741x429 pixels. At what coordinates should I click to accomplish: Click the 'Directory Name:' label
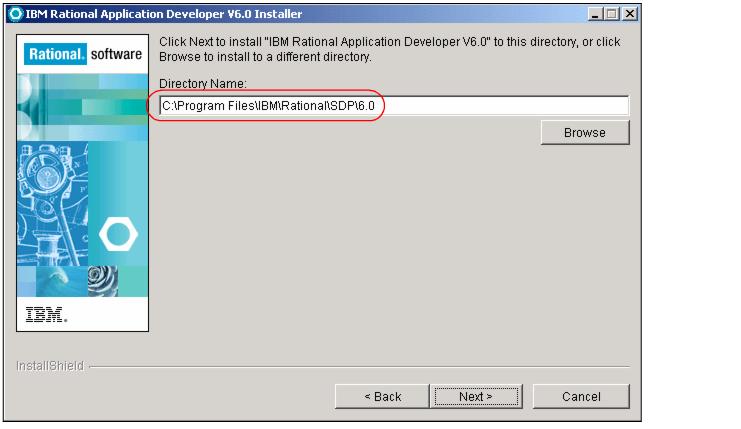[x=203, y=84]
